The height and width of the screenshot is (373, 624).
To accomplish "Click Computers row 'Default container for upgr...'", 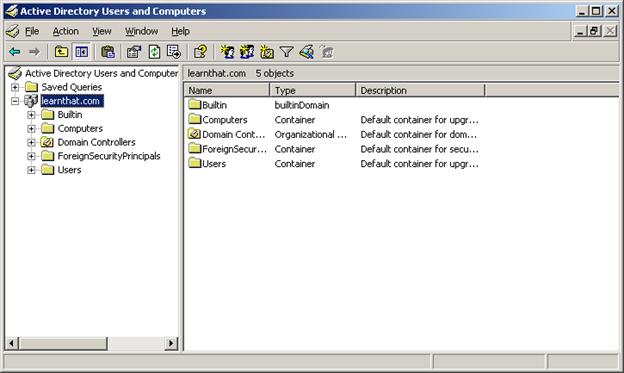I will pos(419,120).
